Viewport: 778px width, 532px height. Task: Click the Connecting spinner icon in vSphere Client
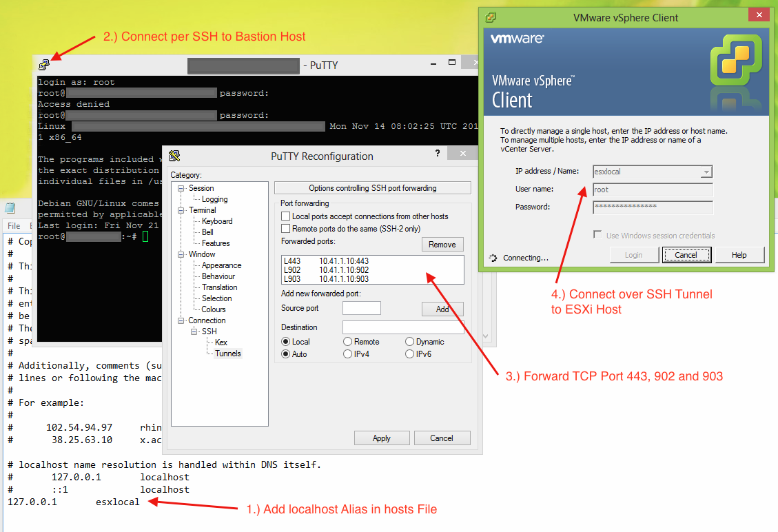[x=493, y=258]
